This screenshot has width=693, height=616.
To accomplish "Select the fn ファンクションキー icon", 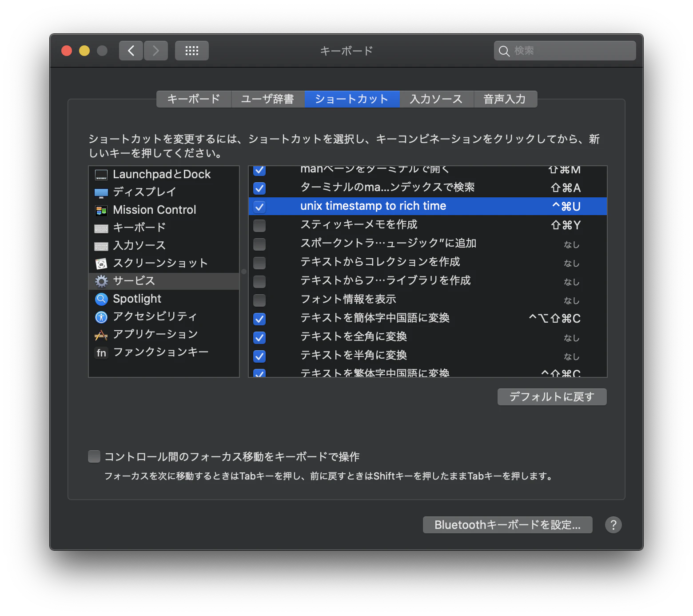I will [101, 353].
